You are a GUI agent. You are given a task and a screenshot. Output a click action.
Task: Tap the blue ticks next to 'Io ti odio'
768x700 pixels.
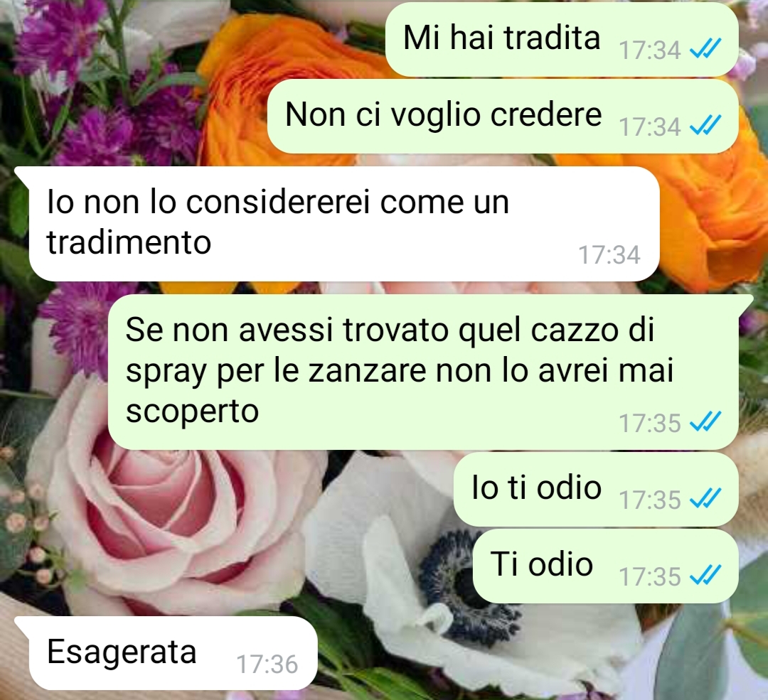[x=705, y=498]
